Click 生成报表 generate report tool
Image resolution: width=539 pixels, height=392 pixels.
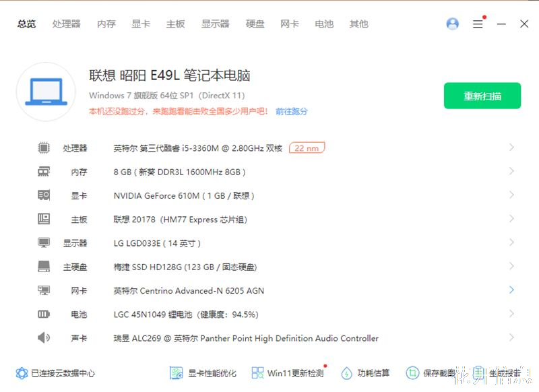tap(497, 373)
